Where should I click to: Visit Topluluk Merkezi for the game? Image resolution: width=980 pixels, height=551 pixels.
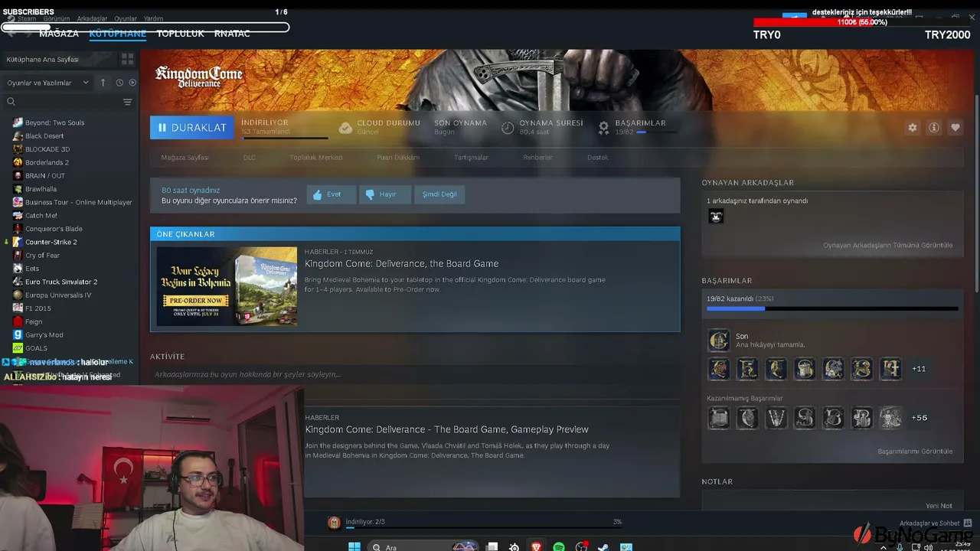click(x=316, y=158)
